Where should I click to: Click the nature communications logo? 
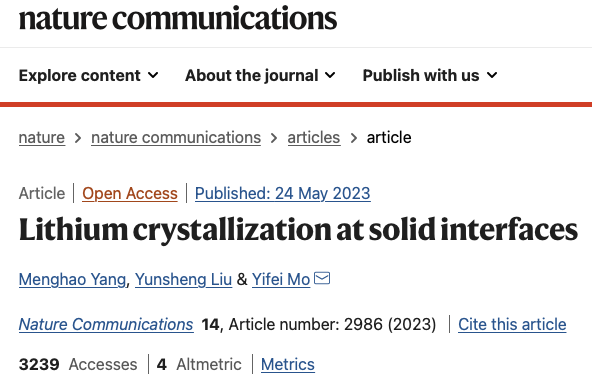pyautogui.click(x=178, y=18)
